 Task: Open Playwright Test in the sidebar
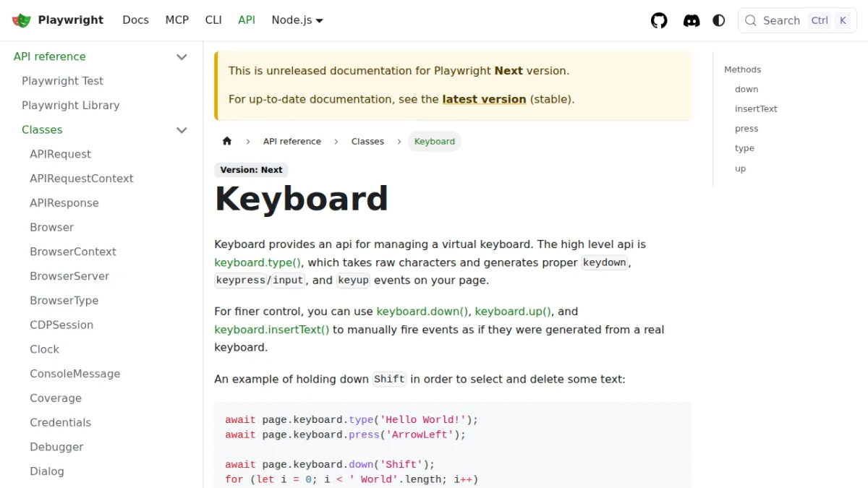62,81
